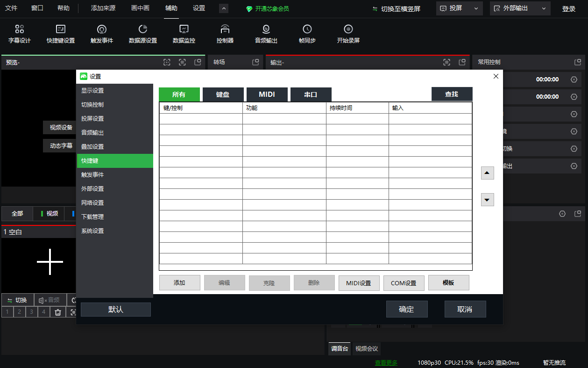This screenshot has height=368, width=588.
Task: Click 默认 to restore defaults
Action: [116, 310]
